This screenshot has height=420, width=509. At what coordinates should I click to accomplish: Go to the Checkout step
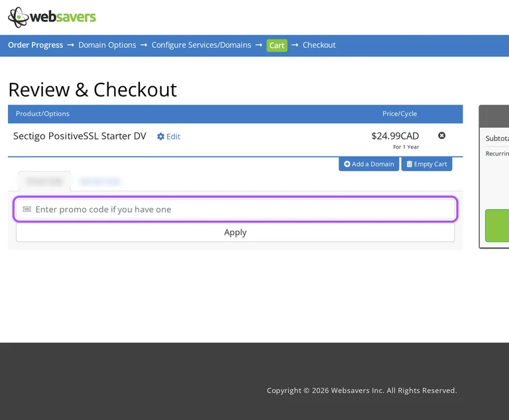[319, 45]
